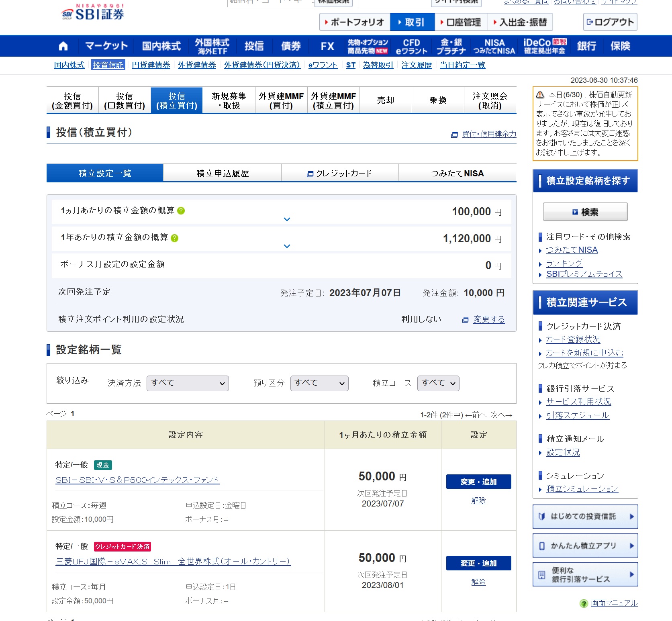The image size is (672, 621).
Task: Open ランキング sidebar link
Action: tap(564, 263)
